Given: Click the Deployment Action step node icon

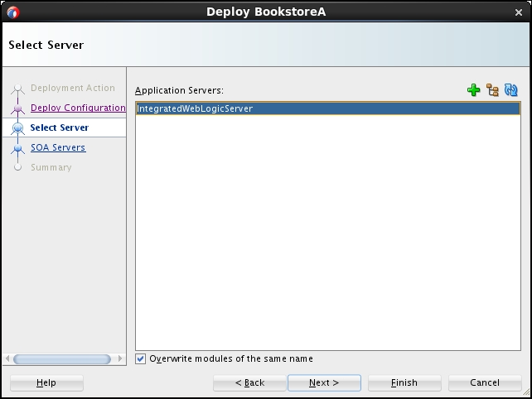Looking at the screenshot, I should [x=17, y=89].
